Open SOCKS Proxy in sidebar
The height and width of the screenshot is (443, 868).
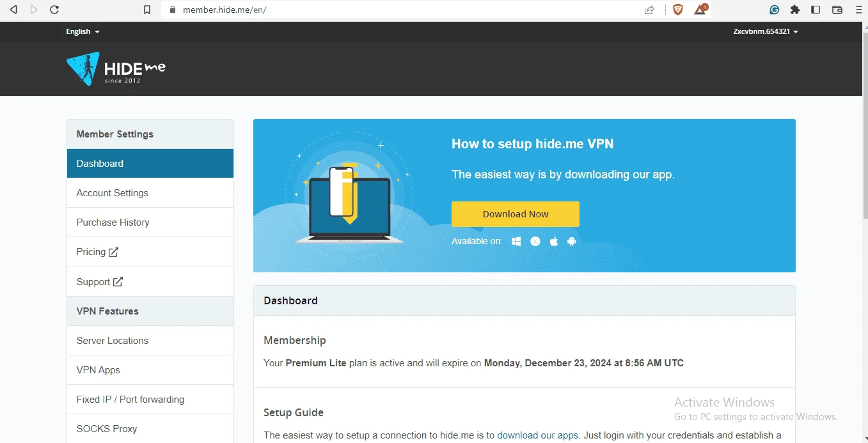[150, 428]
